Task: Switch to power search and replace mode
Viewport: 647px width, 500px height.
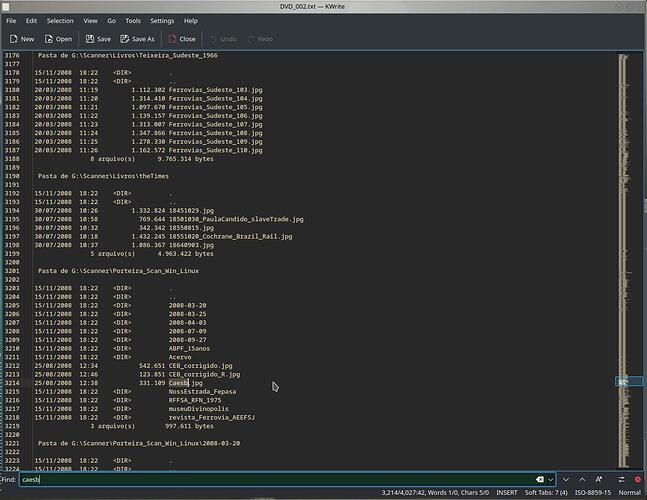Action: [x=621, y=479]
